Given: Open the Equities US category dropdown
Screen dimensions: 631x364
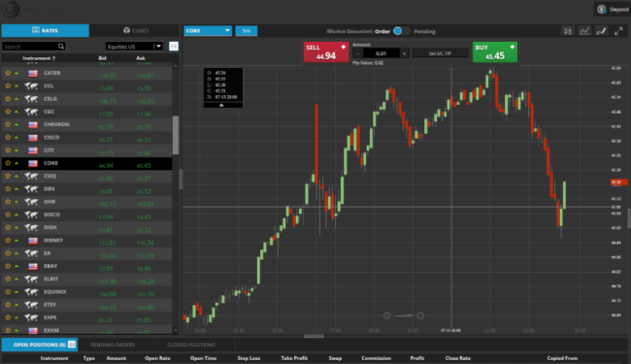Looking at the screenshot, I should click(x=134, y=47).
